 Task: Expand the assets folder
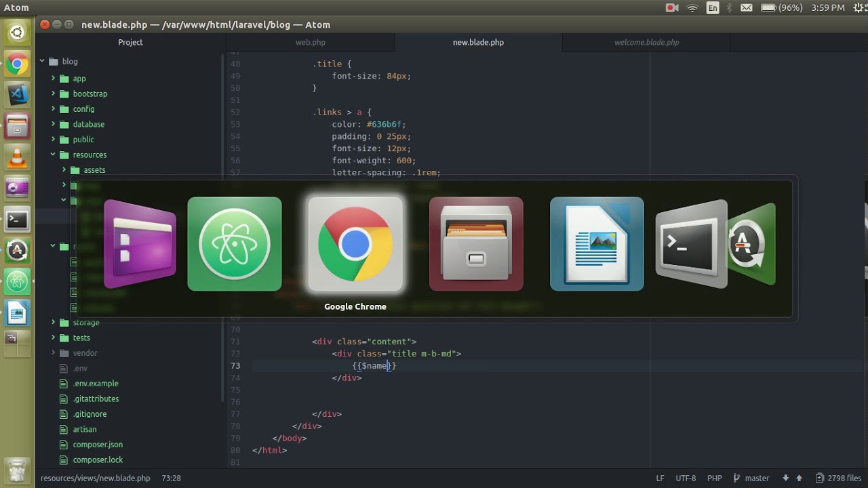point(64,170)
